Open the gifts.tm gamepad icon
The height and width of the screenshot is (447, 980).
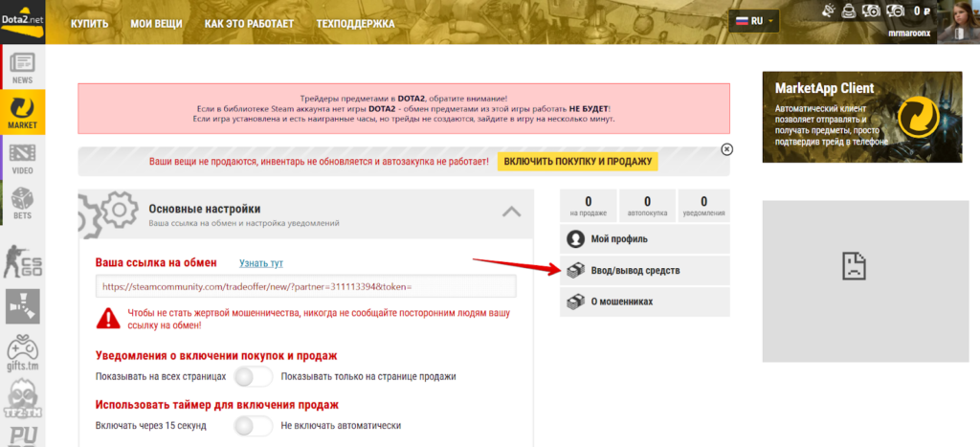[x=23, y=353]
